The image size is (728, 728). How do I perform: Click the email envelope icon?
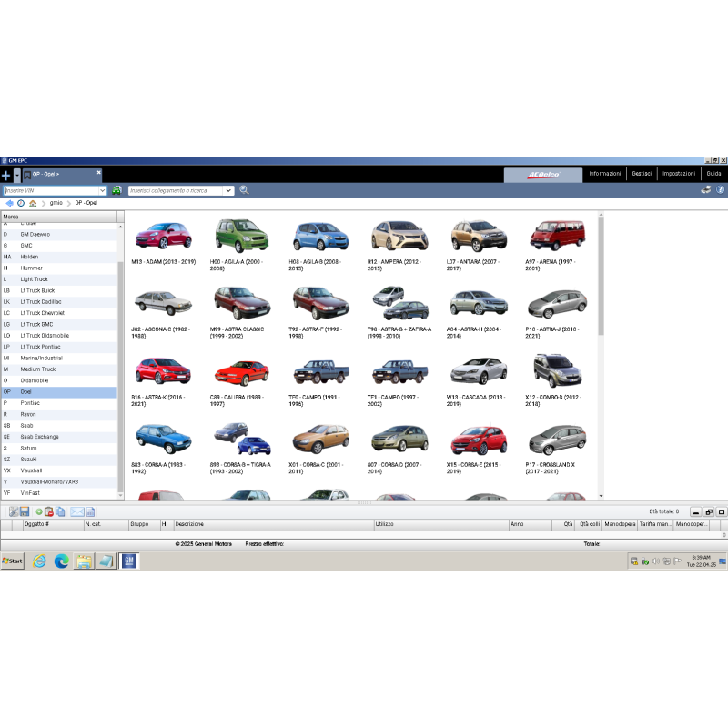[77, 511]
